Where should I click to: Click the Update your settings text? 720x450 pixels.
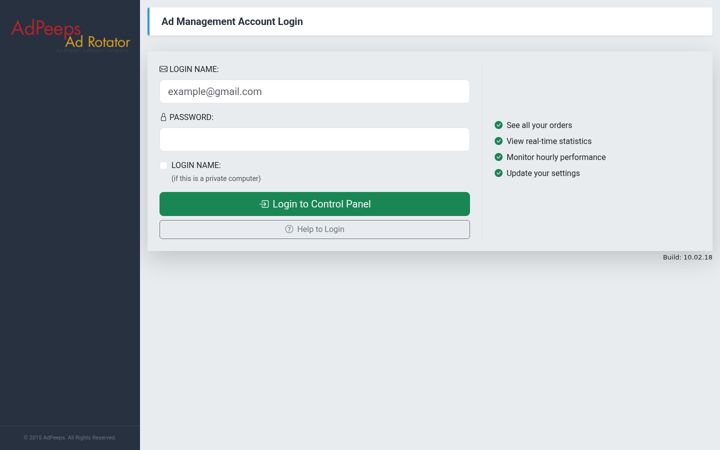pyautogui.click(x=543, y=173)
